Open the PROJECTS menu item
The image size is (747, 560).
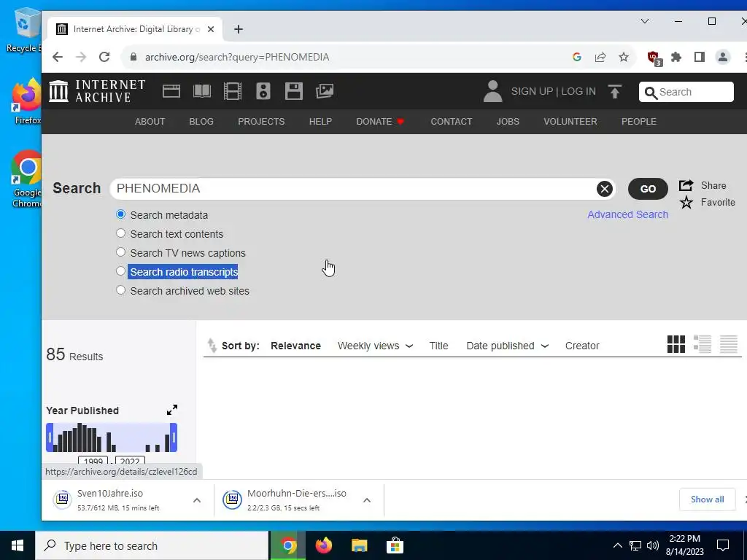pyautogui.click(x=261, y=122)
